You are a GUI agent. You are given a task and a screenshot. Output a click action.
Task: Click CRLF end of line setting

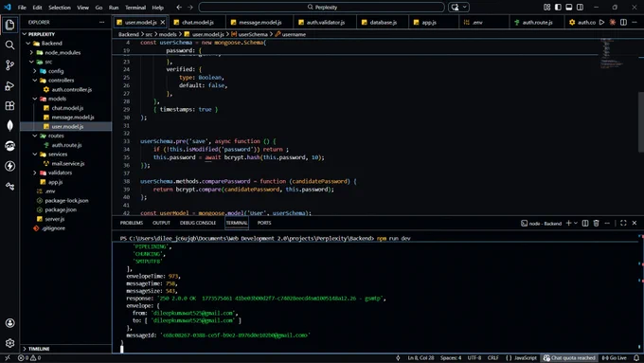coord(493,358)
